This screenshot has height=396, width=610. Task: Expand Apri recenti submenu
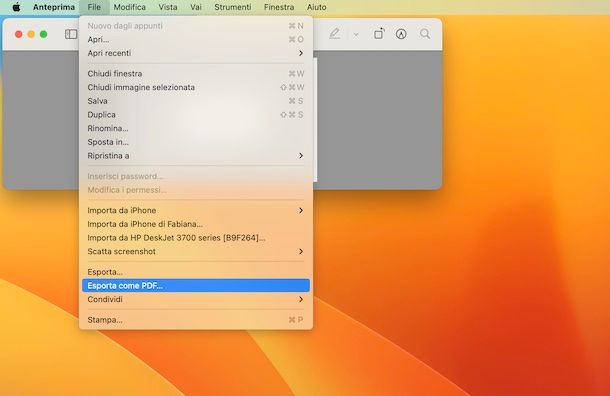click(196, 53)
